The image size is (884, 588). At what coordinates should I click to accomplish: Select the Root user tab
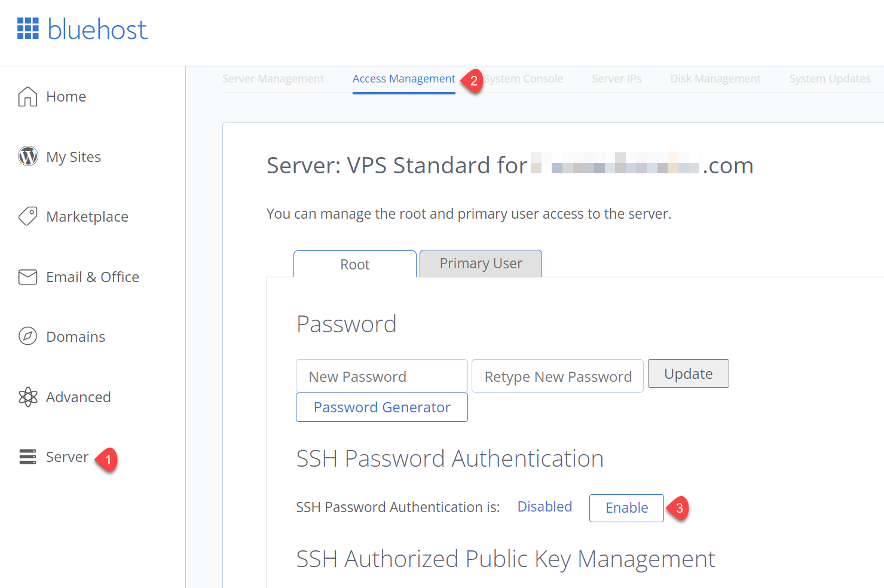[x=355, y=264]
